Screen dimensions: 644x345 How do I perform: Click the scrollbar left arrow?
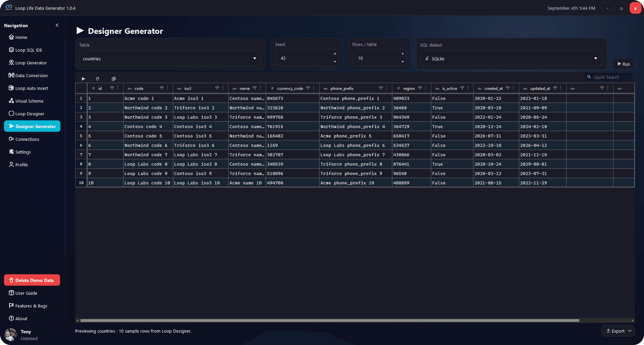[78, 321]
